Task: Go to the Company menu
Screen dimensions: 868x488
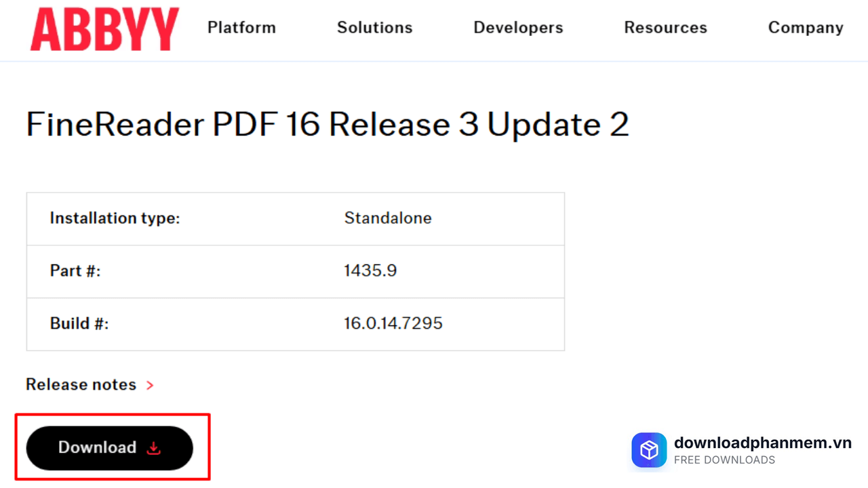Action: pyautogui.click(x=806, y=28)
